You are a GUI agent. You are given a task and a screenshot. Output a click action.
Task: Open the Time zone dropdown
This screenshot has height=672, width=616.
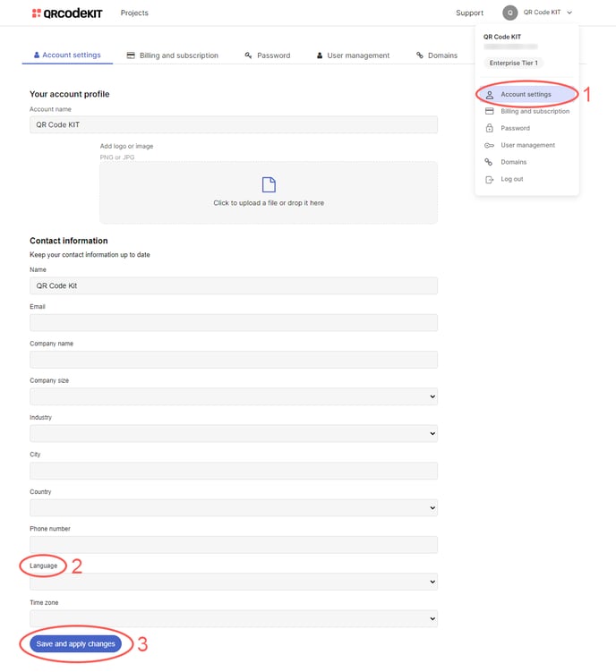(234, 618)
